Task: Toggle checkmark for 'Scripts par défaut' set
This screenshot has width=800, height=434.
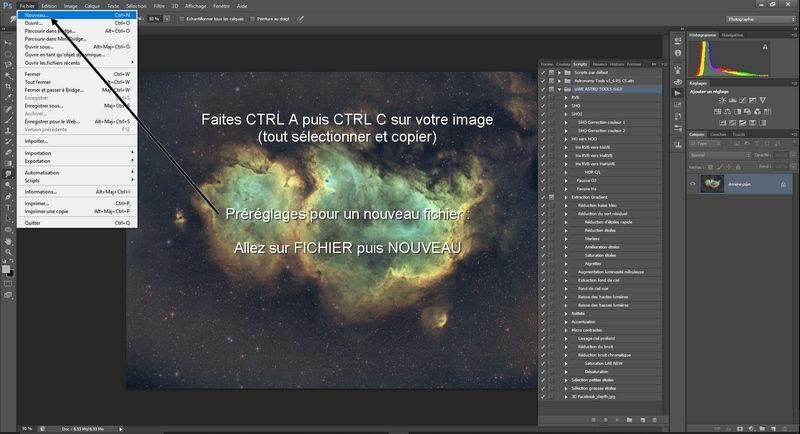Action: [543, 72]
